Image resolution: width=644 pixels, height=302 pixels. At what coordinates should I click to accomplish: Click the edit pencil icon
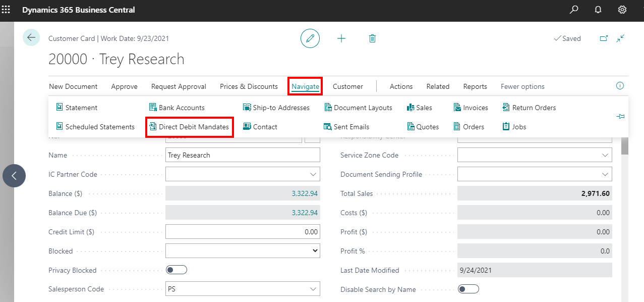[x=310, y=38]
